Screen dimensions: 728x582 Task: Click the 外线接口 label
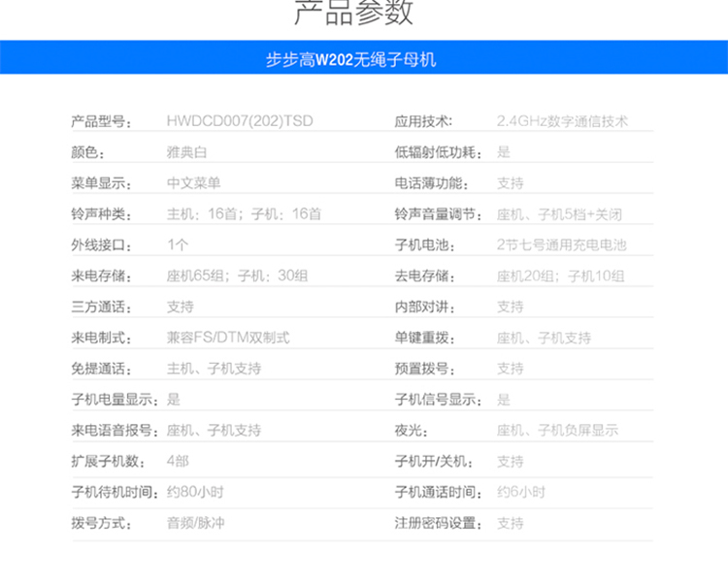click(101, 245)
